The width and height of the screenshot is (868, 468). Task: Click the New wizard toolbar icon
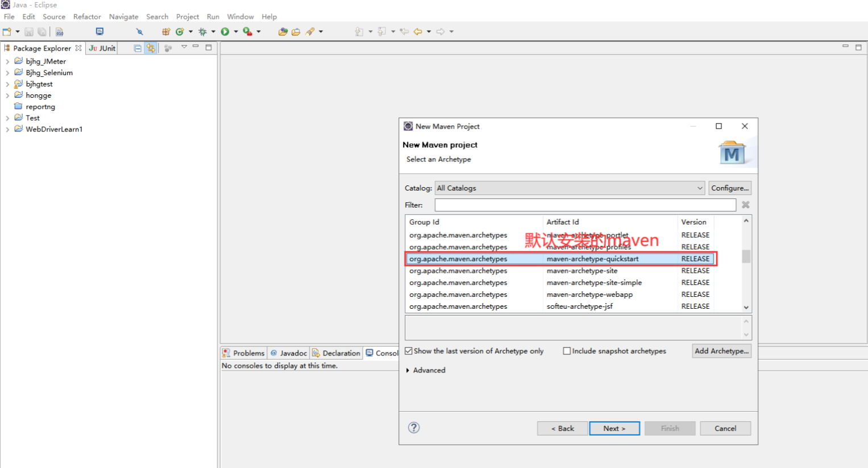(x=7, y=32)
